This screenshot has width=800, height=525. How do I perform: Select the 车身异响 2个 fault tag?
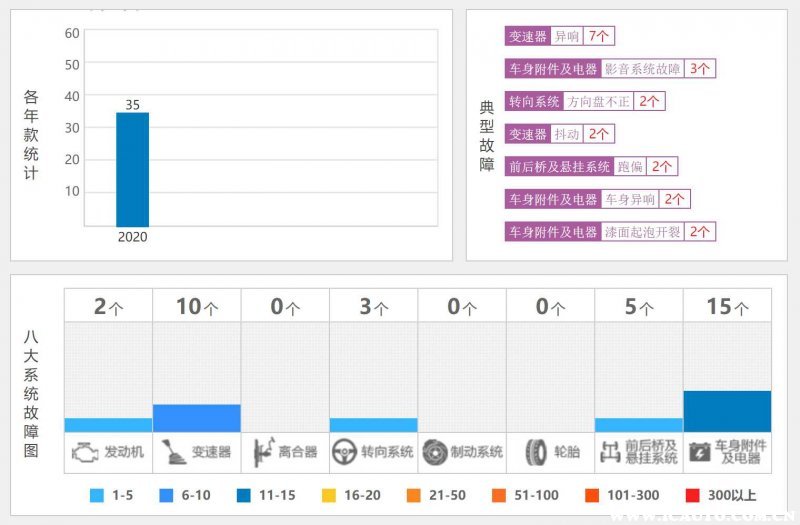(598, 199)
